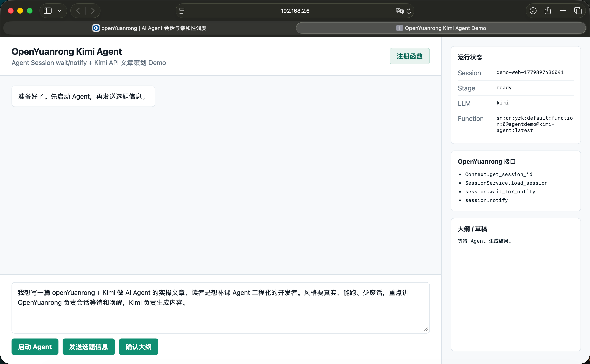Toggle the Safari sidebar icon
Viewport: 590px width, 364px height.
coord(48,11)
